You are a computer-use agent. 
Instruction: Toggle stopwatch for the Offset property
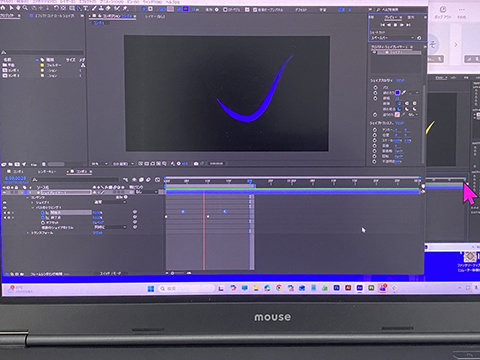tap(43, 222)
